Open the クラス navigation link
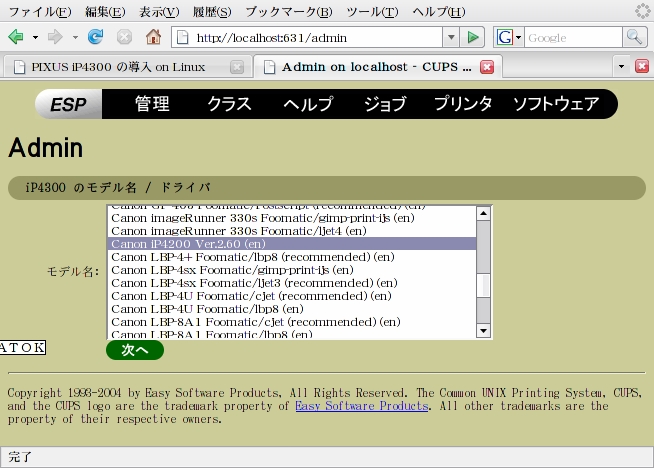The width and height of the screenshot is (654, 468). [x=229, y=104]
